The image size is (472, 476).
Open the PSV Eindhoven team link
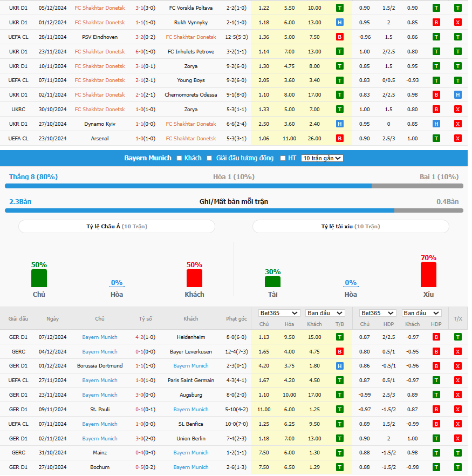[100, 37]
